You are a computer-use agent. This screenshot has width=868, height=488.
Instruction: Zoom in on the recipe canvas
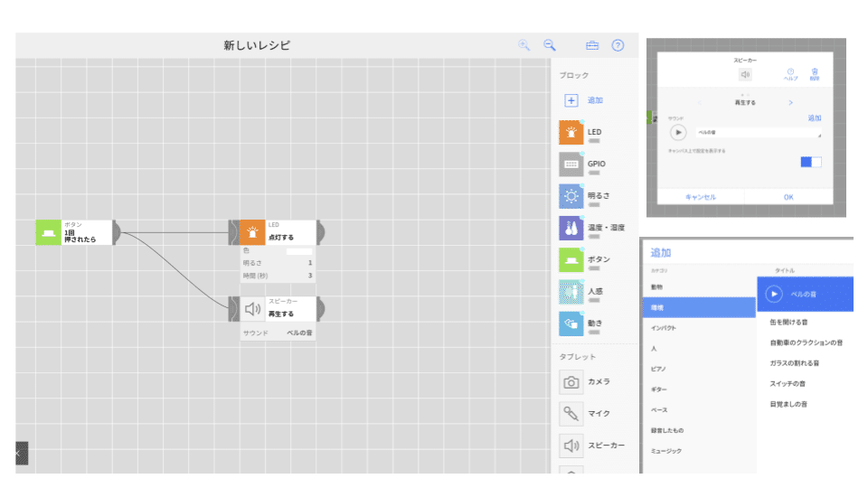[x=524, y=45]
